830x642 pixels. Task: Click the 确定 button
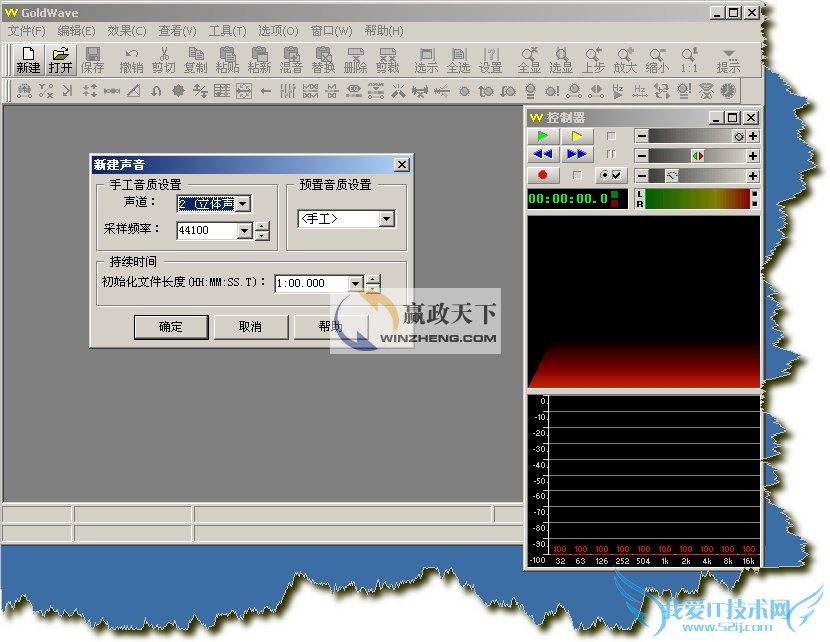(x=170, y=327)
